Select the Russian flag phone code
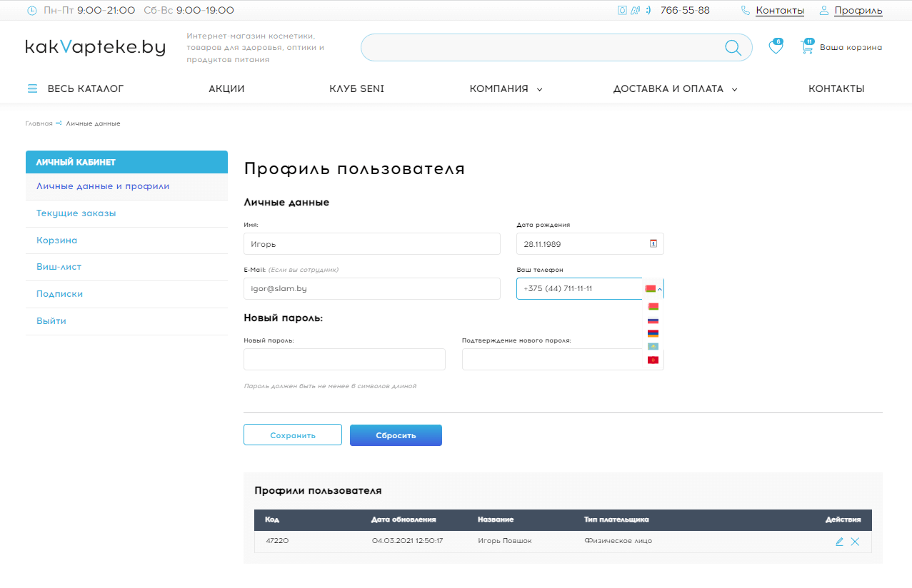 tap(653, 320)
